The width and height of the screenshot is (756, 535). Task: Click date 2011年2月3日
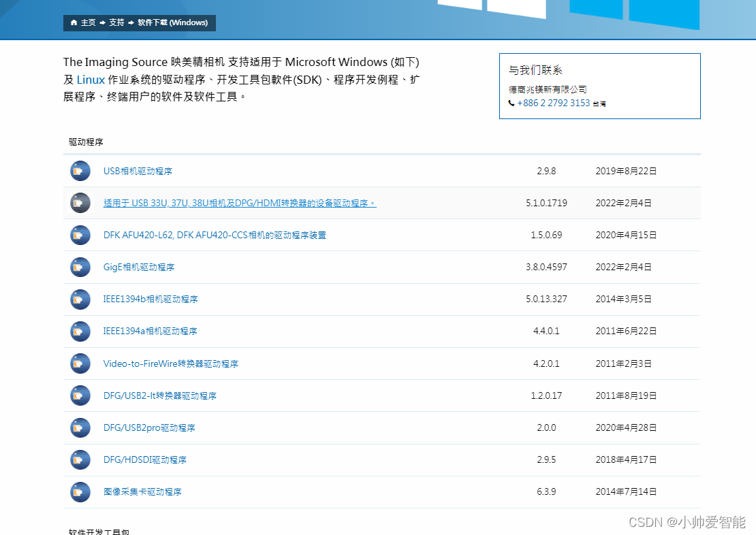[623, 363]
